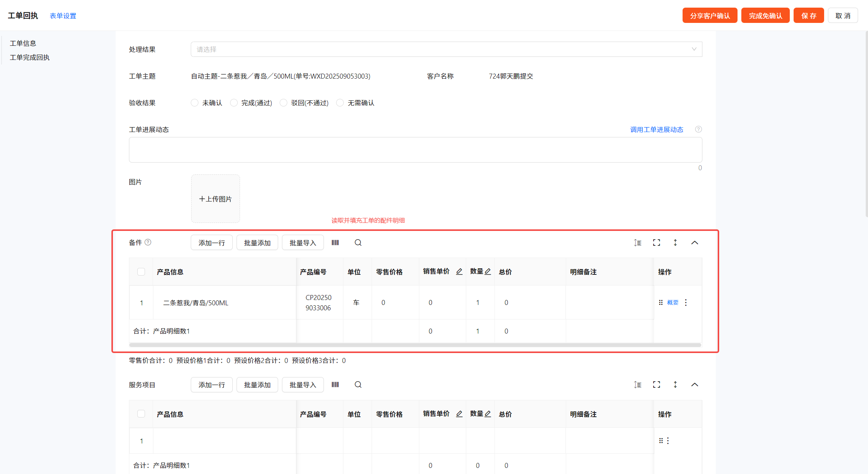Click search icon in 备件 toolbar
The image size is (868, 474).
pyautogui.click(x=358, y=243)
